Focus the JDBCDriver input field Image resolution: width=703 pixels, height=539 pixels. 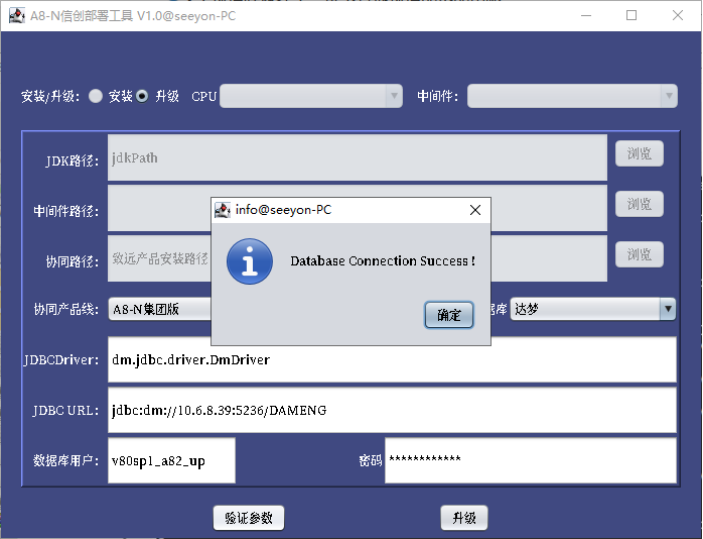[x=392, y=360]
